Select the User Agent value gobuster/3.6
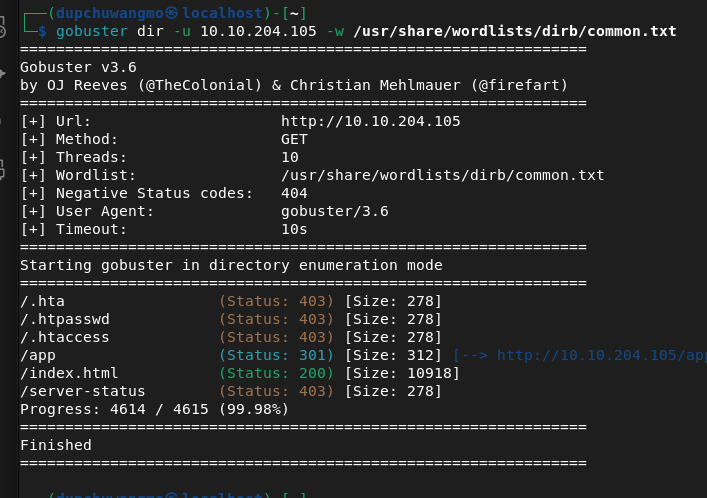The width and height of the screenshot is (707, 498). coord(335,212)
